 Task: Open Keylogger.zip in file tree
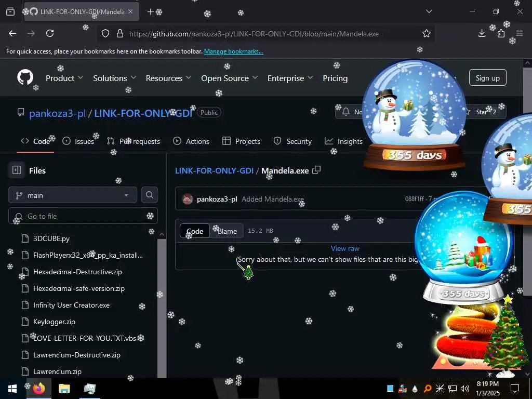coord(54,321)
